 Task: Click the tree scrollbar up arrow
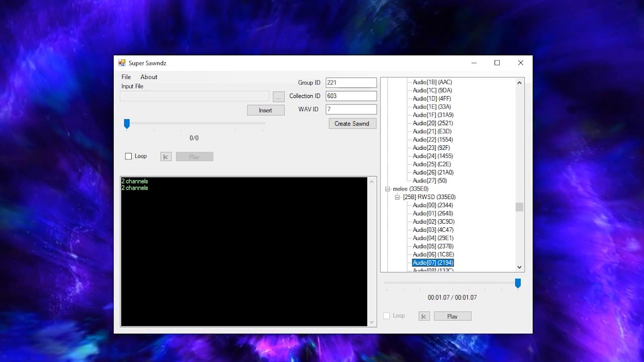[x=520, y=82]
